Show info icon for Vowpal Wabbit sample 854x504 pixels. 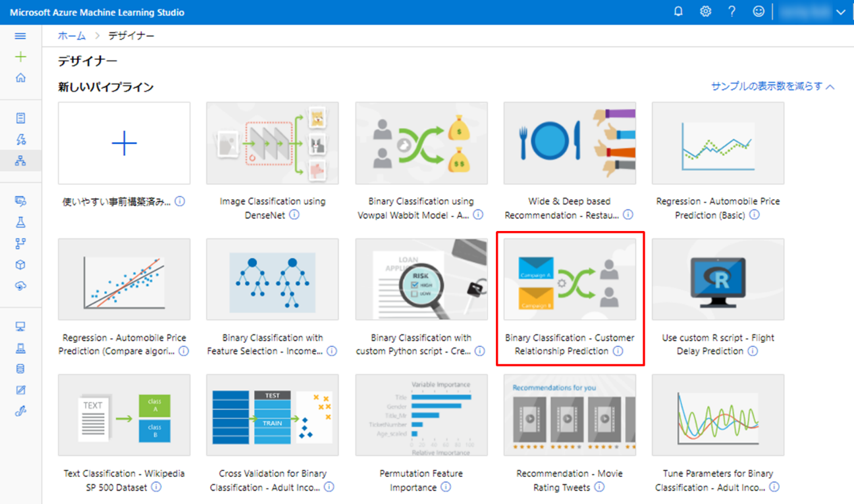coord(478,214)
